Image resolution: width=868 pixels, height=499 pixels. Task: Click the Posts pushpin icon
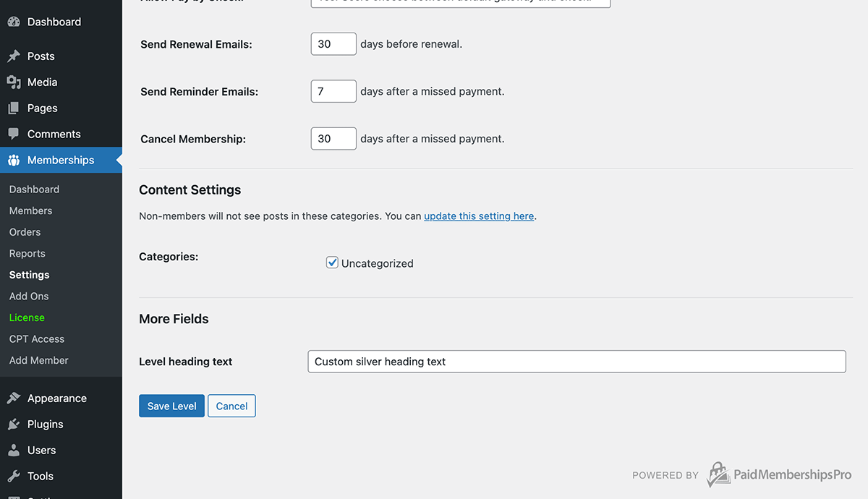pos(14,56)
